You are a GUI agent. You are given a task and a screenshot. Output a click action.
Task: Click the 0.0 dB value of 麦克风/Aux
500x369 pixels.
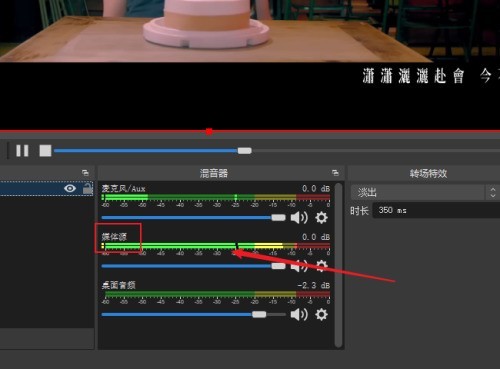point(316,189)
